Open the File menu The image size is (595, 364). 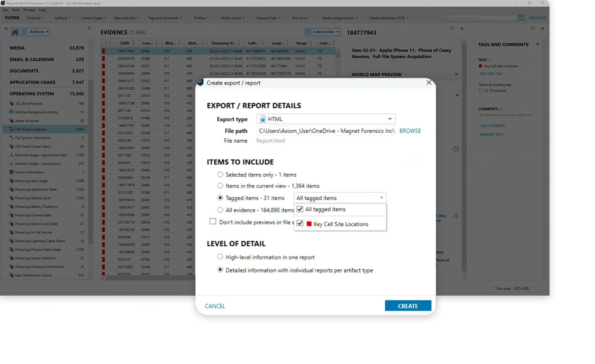pyautogui.click(x=5, y=10)
